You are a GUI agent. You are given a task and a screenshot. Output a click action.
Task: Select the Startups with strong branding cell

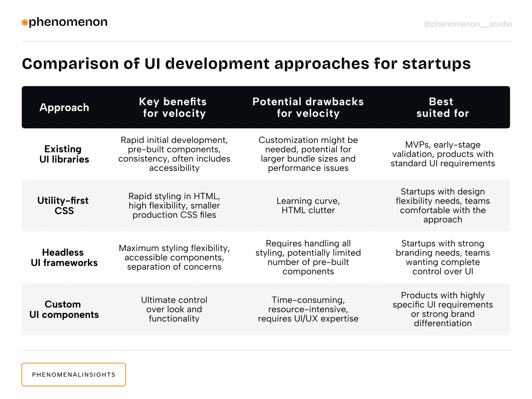click(442, 257)
